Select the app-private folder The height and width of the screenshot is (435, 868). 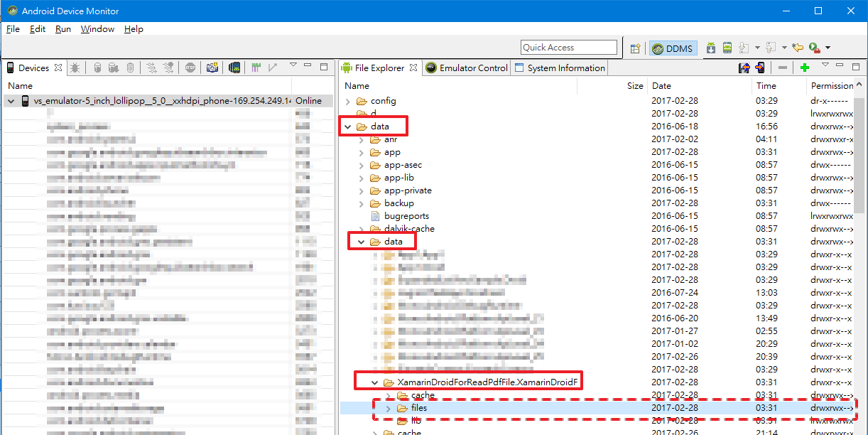[408, 190]
